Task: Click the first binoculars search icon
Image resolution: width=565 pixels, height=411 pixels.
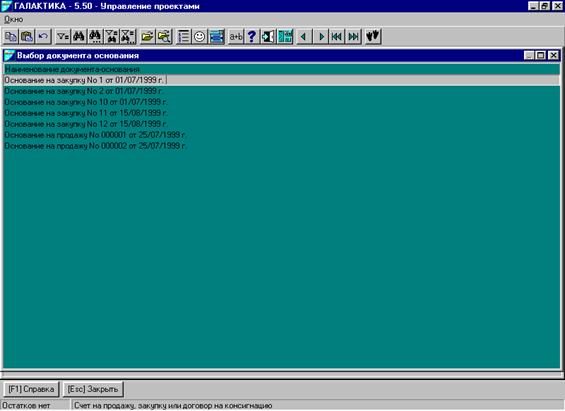Action: 79,36
